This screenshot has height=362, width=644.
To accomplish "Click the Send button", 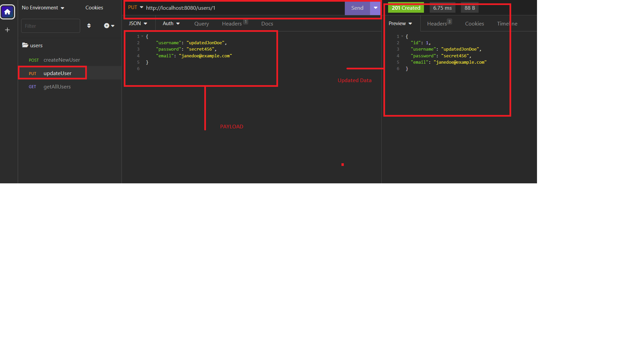I will point(357,8).
